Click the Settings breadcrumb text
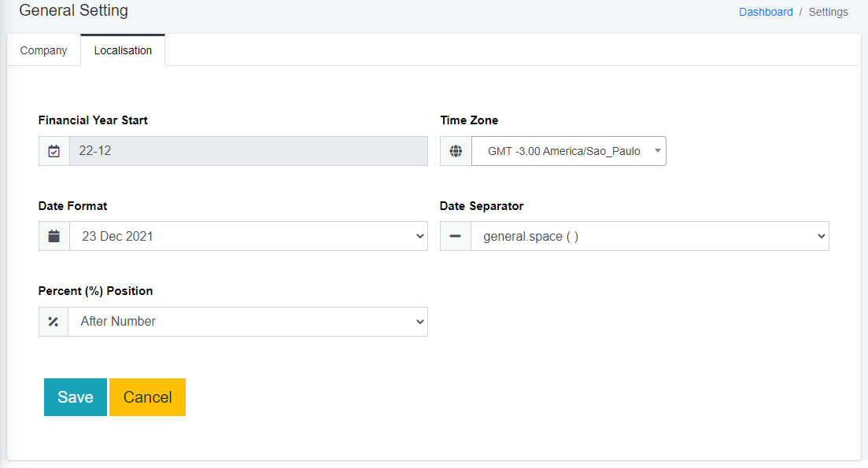Viewport: 868px width, 468px height. pyautogui.click(x=829, y=12)
